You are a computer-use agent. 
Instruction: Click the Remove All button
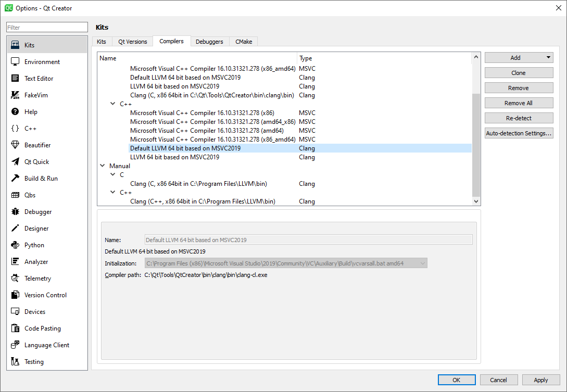click(x=519, y=103)
